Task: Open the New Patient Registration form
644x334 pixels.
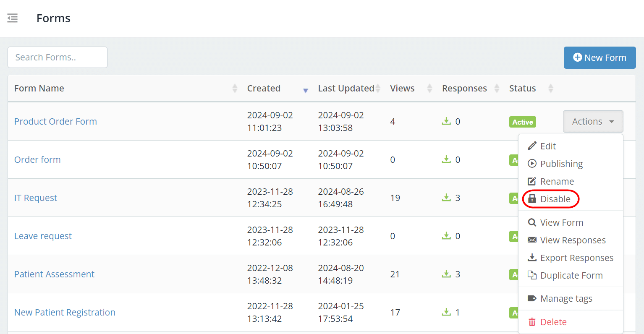Action: tap(65, 312)
